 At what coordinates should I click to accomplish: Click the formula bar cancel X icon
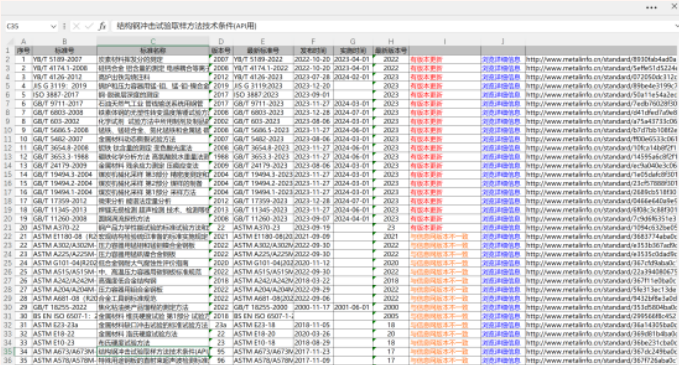pyautogui.click(x=76, y=26)
